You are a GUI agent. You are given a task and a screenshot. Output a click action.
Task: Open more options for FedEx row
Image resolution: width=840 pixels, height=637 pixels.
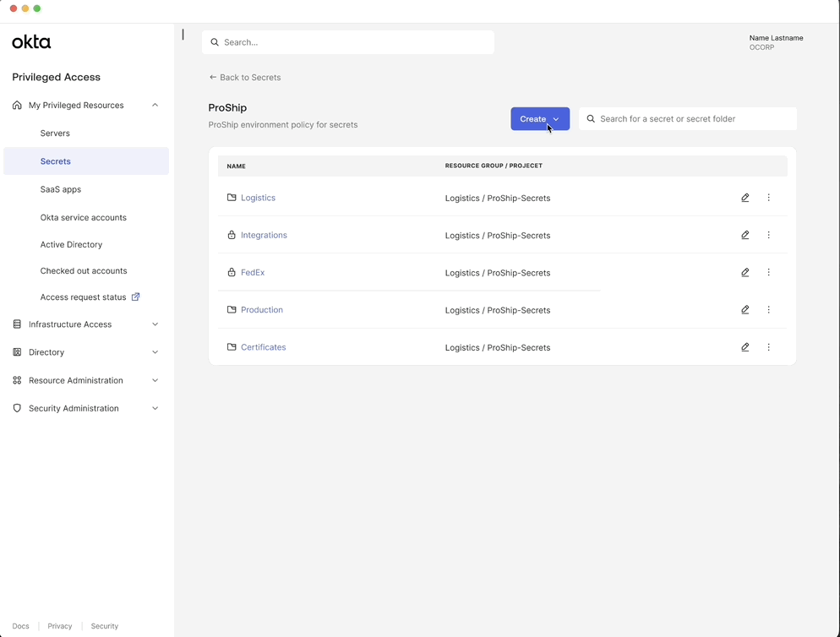768,273
